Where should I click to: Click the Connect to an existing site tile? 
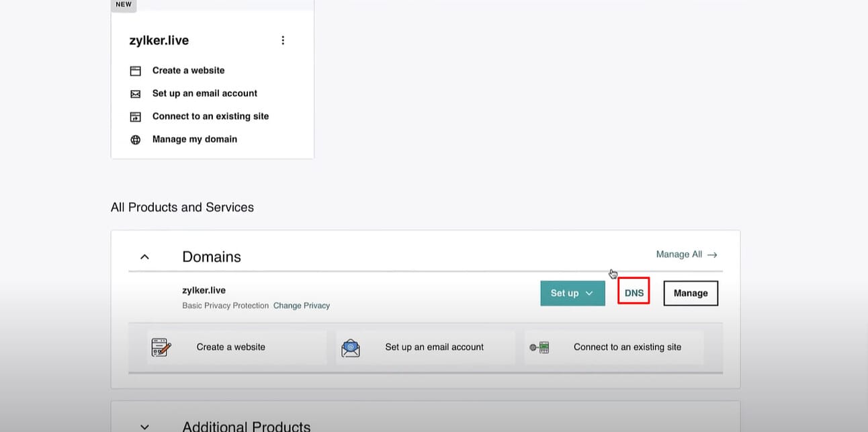(614, 347)
